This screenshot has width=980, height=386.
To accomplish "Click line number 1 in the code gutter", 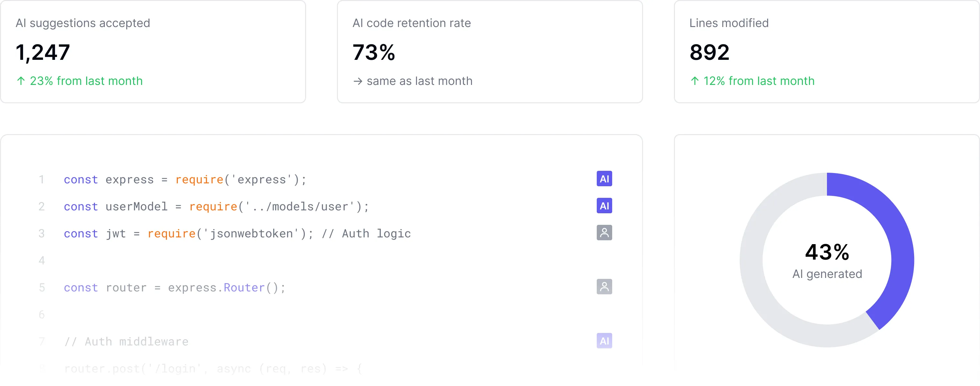I will (41, 179).
